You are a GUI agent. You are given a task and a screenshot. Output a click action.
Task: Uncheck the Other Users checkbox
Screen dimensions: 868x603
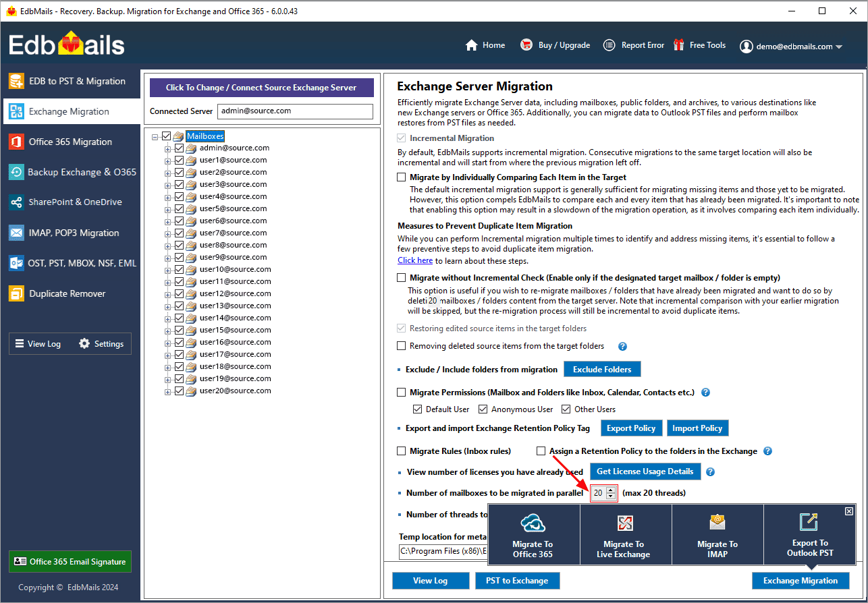pyautogui.click(x=566, y=409)
